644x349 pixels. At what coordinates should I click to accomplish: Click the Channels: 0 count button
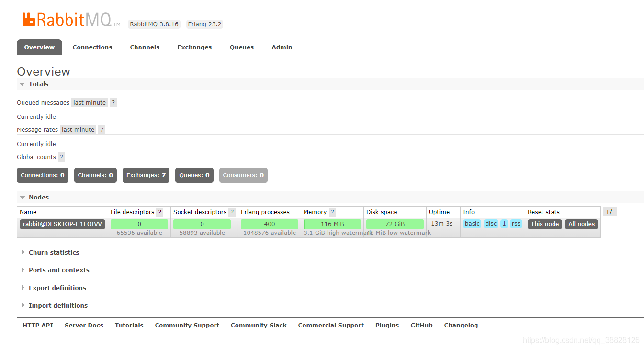point(95,175)
